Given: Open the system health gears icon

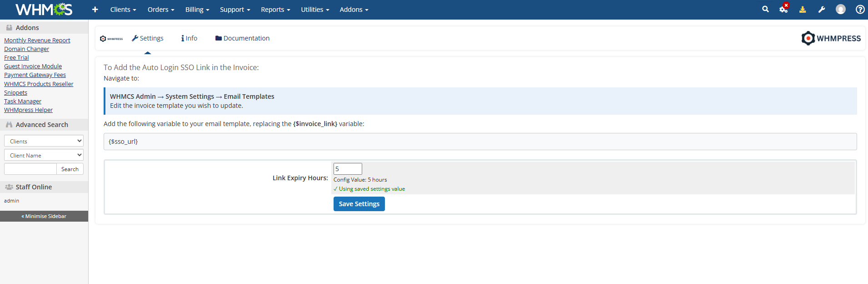Looking at the screenshot, I should tap(783, 9).
